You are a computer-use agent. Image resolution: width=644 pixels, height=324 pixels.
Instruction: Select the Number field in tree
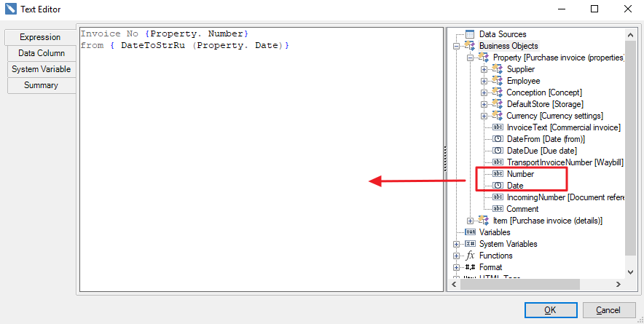click(520, 174)
